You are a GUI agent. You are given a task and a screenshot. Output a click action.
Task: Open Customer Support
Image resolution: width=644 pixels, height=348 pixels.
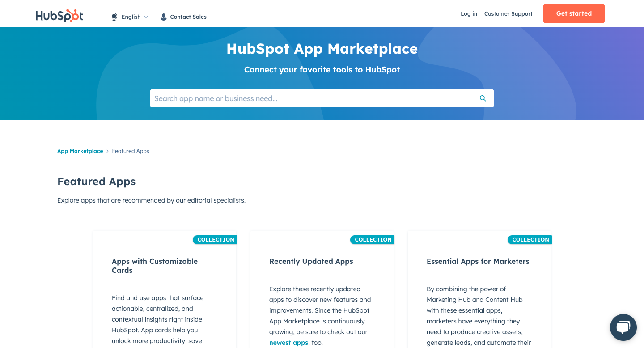point(508,14)
